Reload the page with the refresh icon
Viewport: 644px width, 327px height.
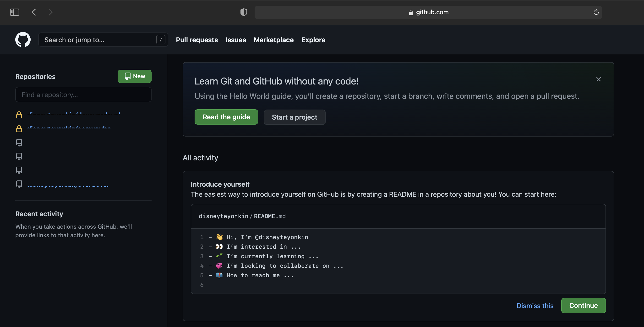tap(596, 12)
